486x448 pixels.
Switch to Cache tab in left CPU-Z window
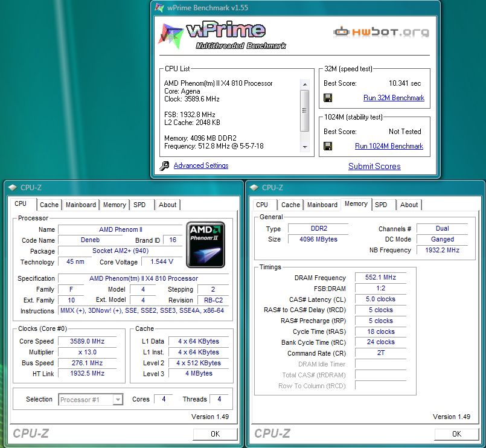(x=49, y=205)
